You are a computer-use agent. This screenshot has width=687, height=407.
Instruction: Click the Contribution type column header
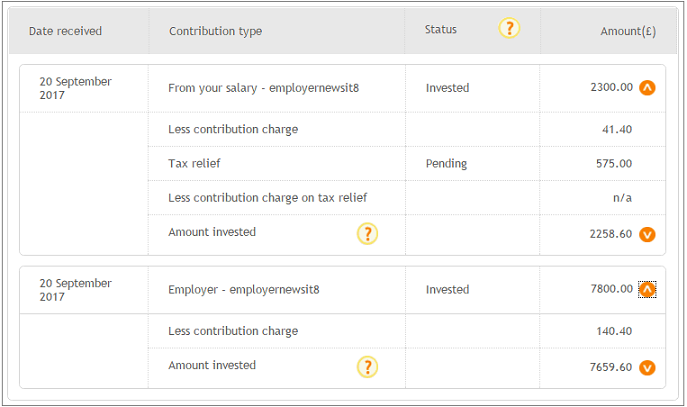coord(216,31)
